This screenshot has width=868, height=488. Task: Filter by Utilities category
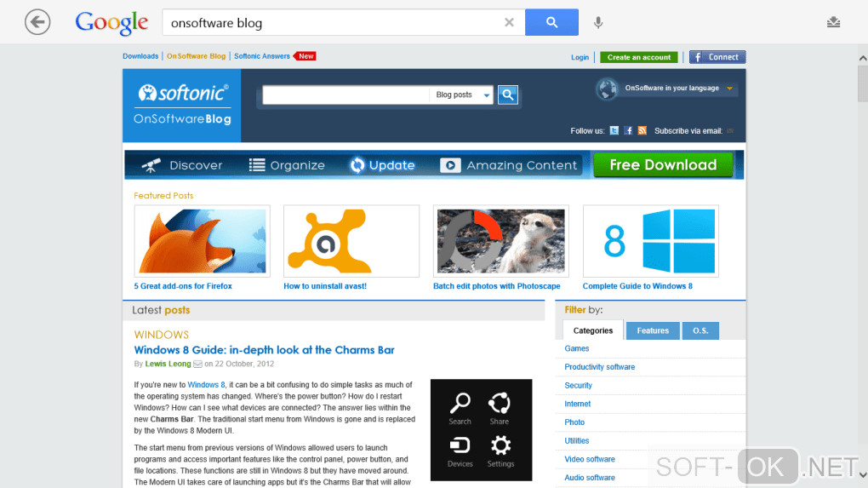point(576,441)
